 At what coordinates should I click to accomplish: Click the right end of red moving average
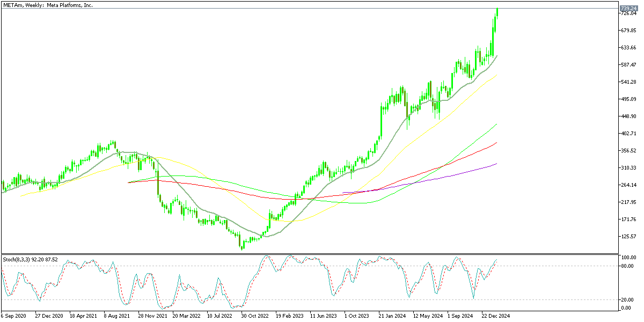[496, 143]
